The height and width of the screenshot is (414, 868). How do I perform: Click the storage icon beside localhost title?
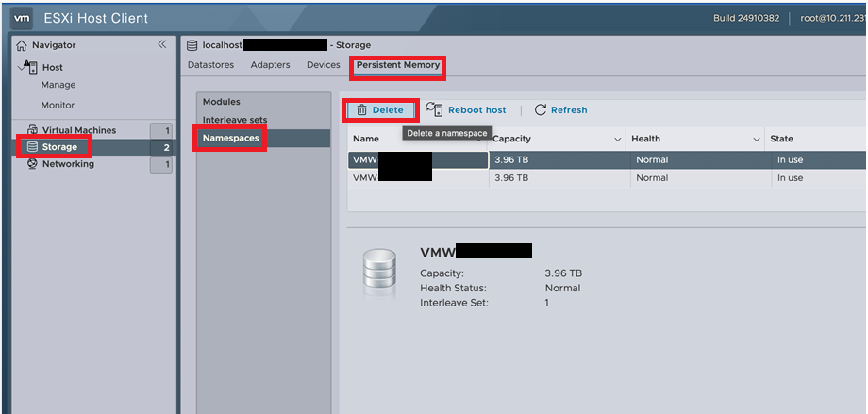pyautogui.click(x=192, y=45)
